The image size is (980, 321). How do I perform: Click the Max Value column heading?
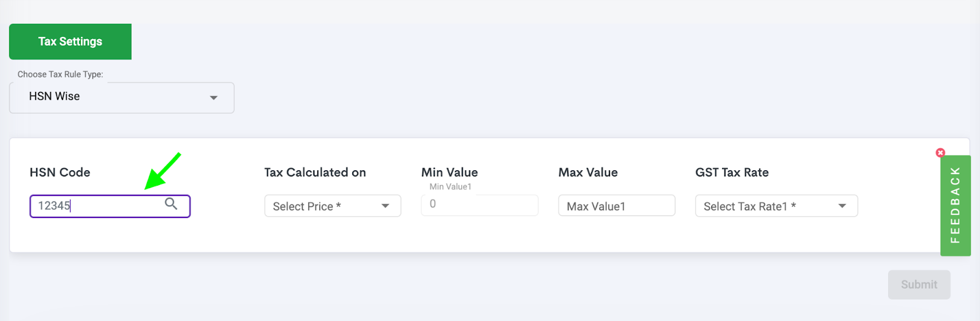588,173
